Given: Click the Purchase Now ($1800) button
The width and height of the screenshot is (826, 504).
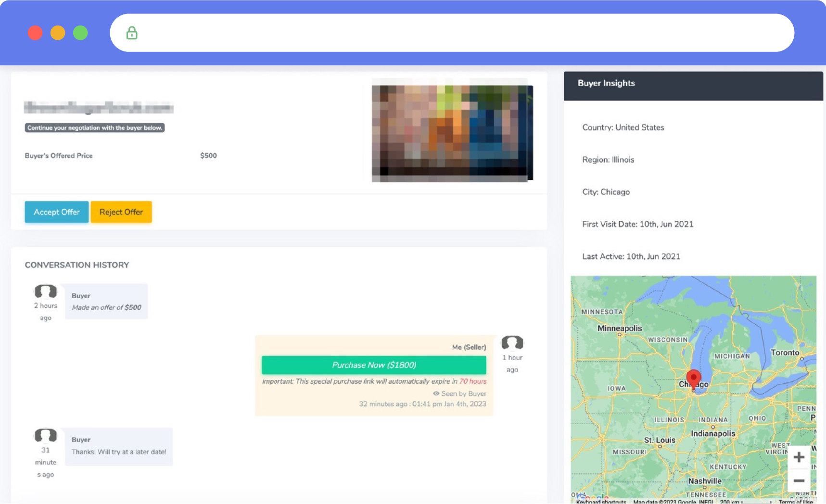Looking at the screenshot, I should click(x=374, y=365).
